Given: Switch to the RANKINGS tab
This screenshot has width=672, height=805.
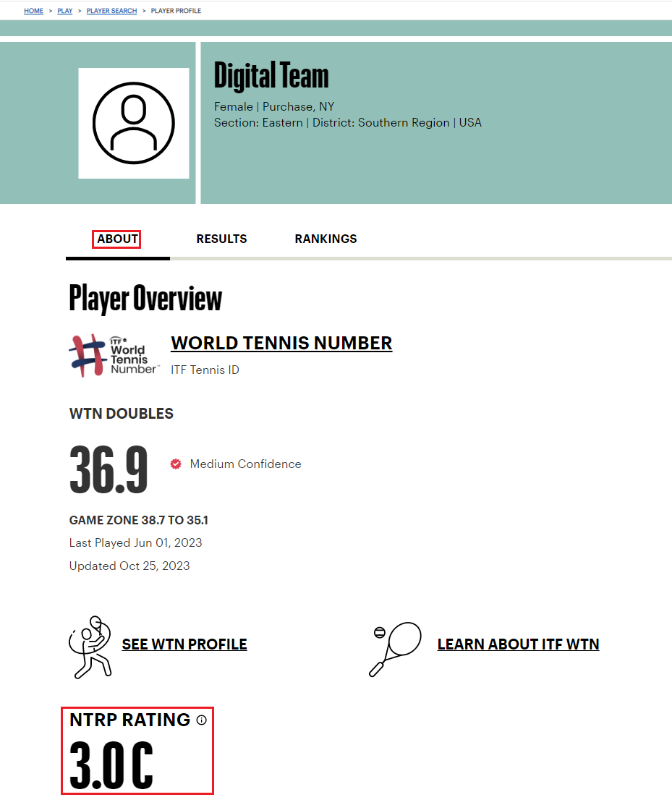Looking at the screenshot, I should 326,239.
